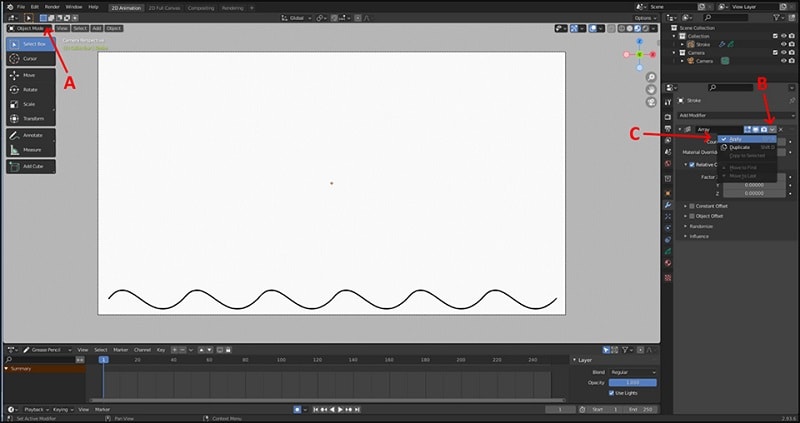Open the Playback popover button
The width and height of the screenshot is (800, 423).
pyautogui.click(x=37, y=410)
